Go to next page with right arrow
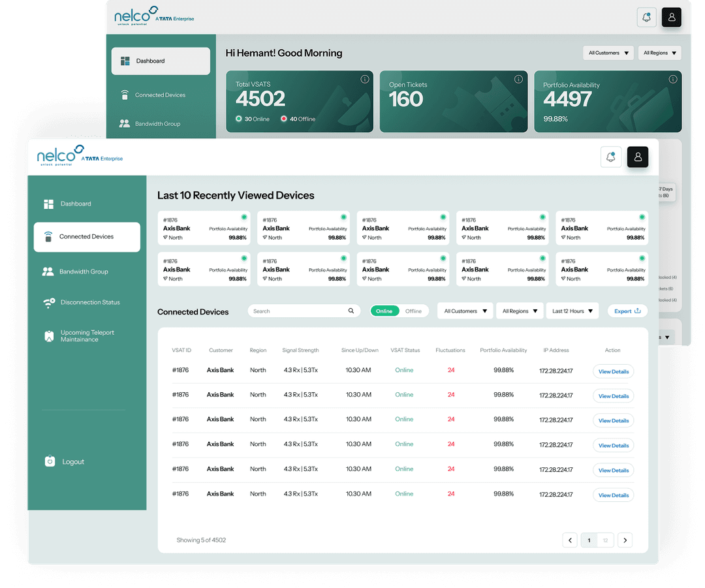Screen dimensions: 705x588 pos(625,540)
